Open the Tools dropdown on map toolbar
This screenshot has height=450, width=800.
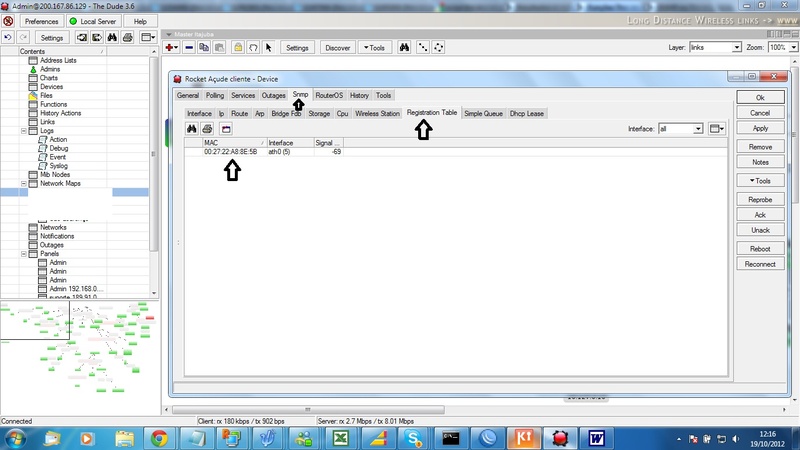[374, 47]
